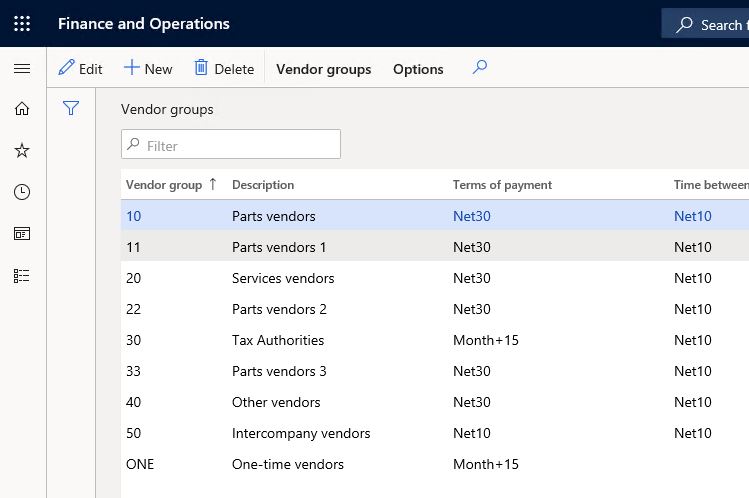The height and width of the screenshot is (498, 749).
Task: Select Net30 terms for Other vendors
Action: [x=471, y=403]
